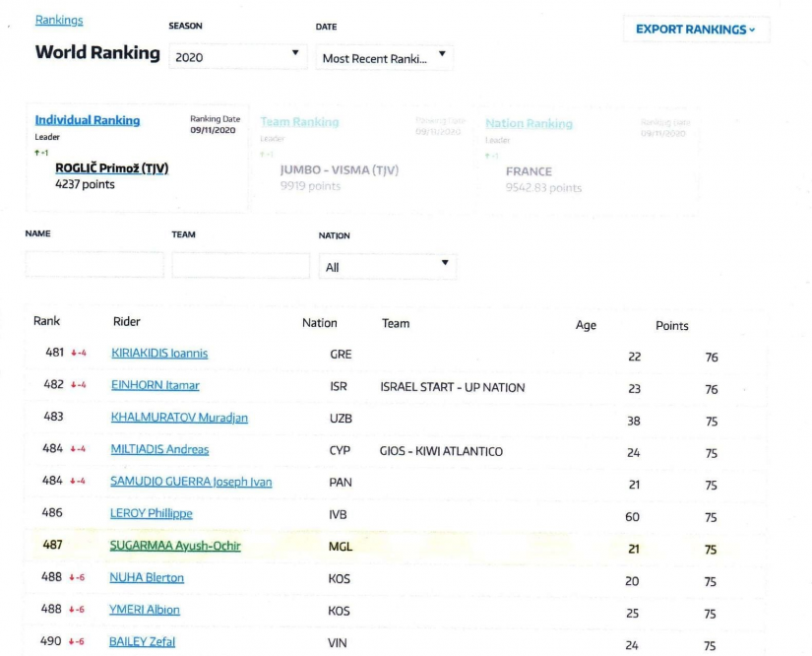Click the Team column header
812x656 pixels.
coord(396,323)
